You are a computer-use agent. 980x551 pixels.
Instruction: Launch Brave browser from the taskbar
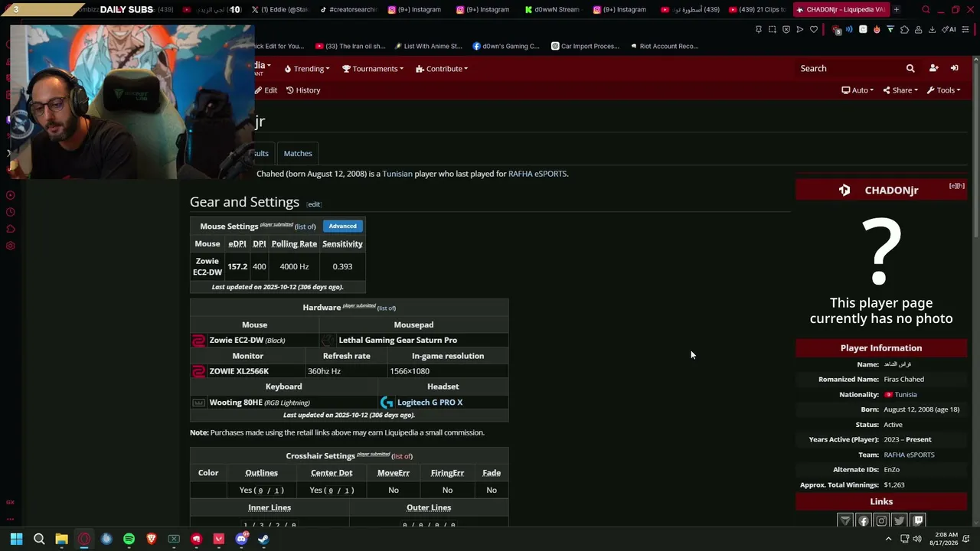(x=152, y=539)
